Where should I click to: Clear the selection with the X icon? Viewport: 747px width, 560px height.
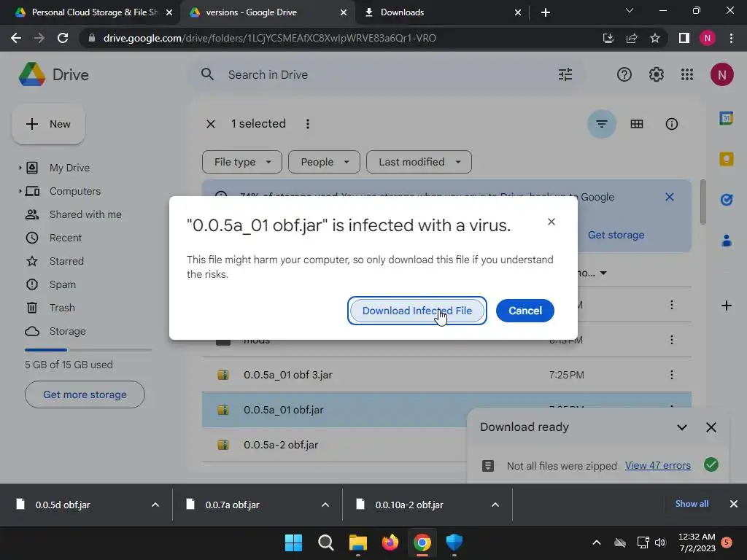(x=211, y=124)
